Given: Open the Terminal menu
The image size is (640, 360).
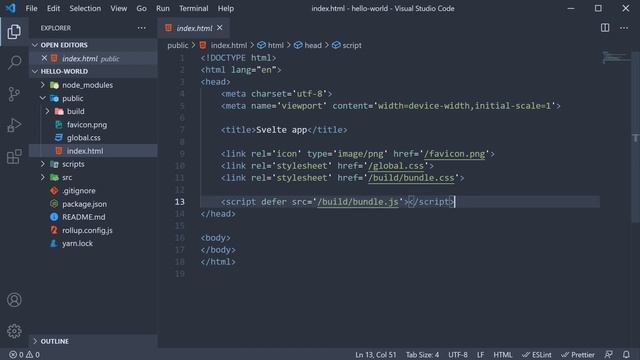Looking at the screenshot, I should 193,8.
